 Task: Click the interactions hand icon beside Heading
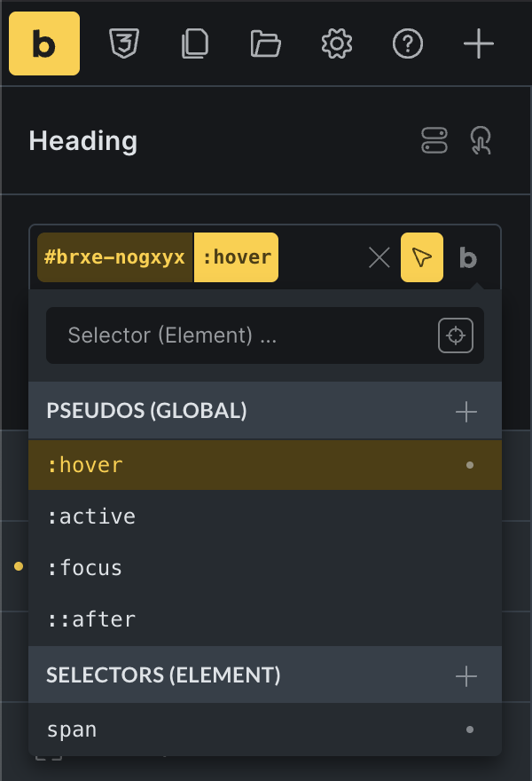coord(481,140)
